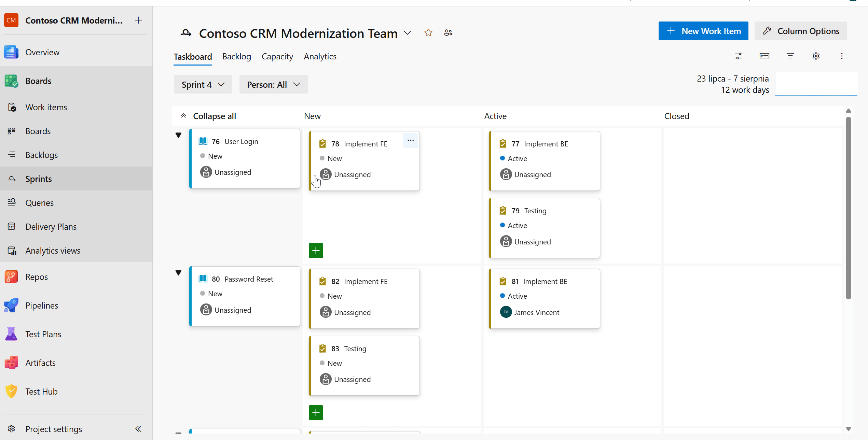Click Contoso CRM Moderni... project name
Viewport: 868px width, 440px height.
(x=74, y=20)
